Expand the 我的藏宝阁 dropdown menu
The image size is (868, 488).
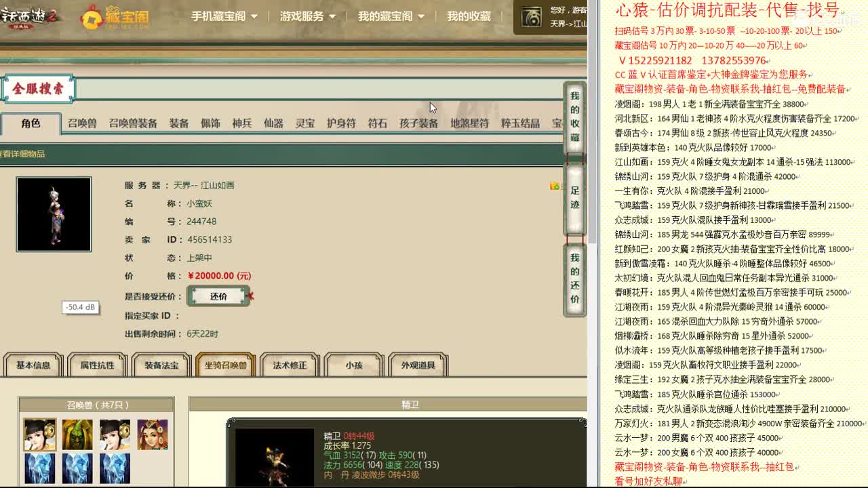pyautogui.click(x=391, y=16)
